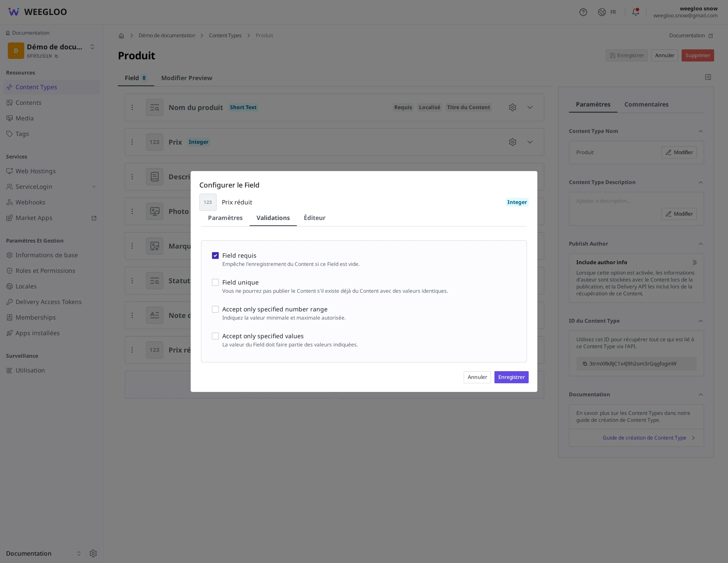Screen dimensions: 728x563
Task: Open the help question-mark icon
Action: [x=583, y=12]
